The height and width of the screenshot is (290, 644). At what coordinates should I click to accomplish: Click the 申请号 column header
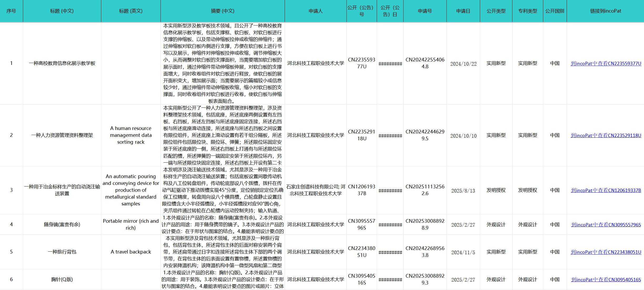point(425,11)
